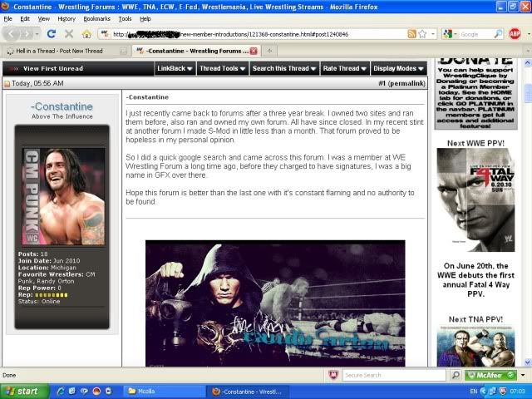
Task: Click the post status icon beside Today, 05:56 AM
Action: [x=7, y=83]
